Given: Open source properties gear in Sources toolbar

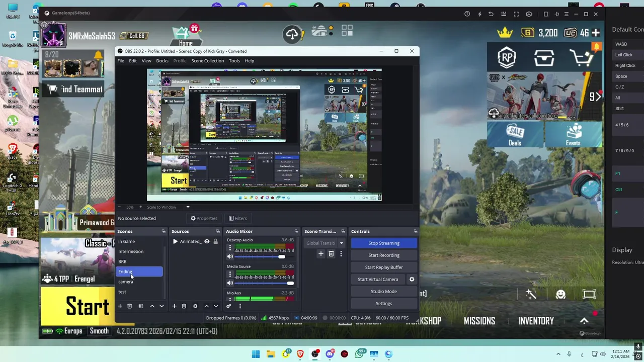Looking at the screenshot, I should 195,306.
